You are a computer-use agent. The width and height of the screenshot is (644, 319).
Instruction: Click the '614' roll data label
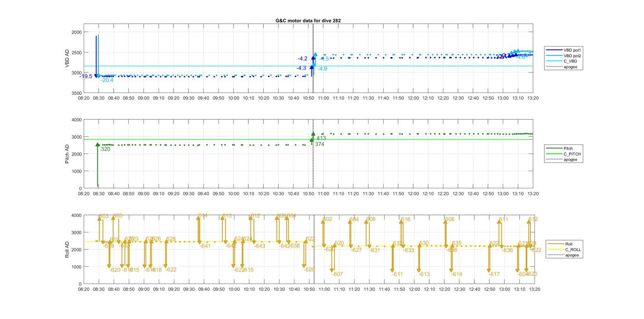[x=203, y=215]
